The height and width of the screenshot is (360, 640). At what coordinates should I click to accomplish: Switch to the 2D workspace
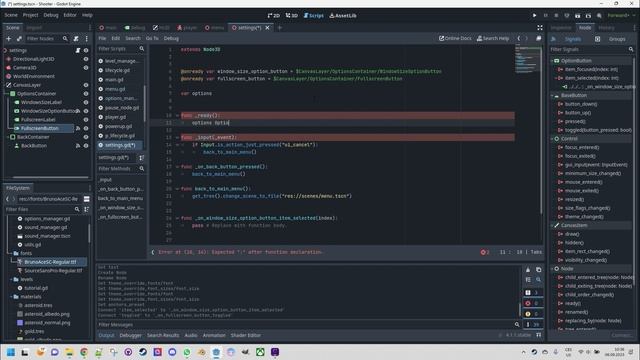[x=273, y=16]
